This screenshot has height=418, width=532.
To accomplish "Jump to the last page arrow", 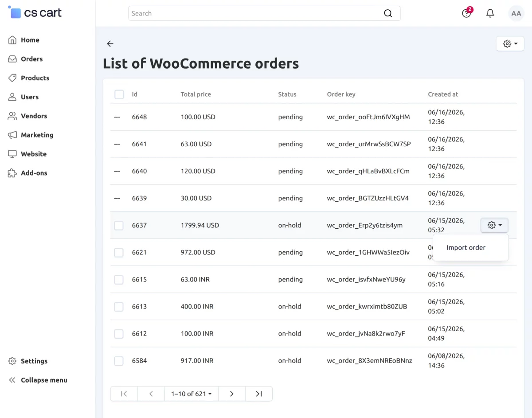I will click(259, 394).
